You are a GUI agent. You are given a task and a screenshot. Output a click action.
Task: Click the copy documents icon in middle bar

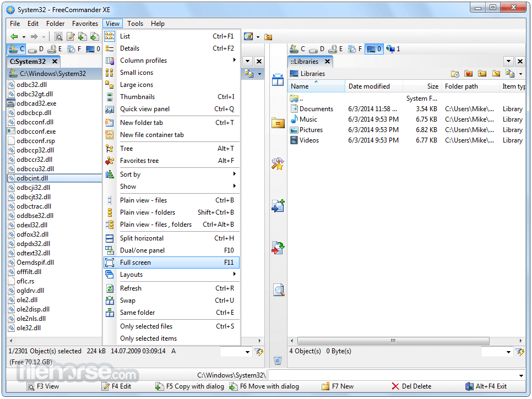(x=278, y=206)
